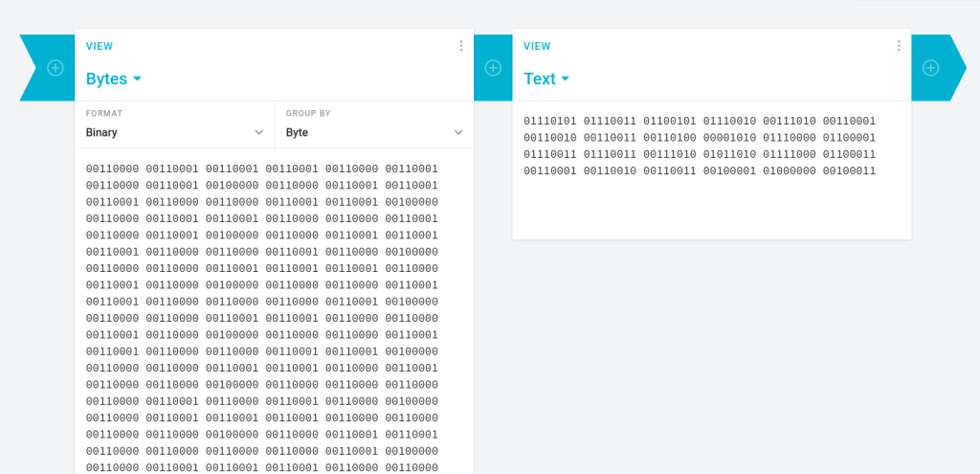This screenshot has width=980, height=474.
Task: Click the chevron in the Group By field
Action: pyautogui.click(x=458, y=132)
